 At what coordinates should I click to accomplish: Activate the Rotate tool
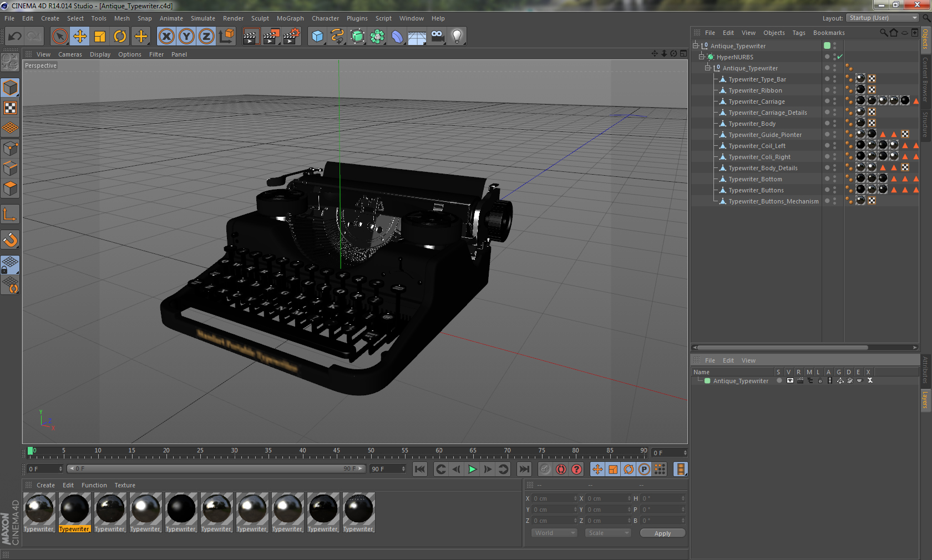click(x=120, y=37)
